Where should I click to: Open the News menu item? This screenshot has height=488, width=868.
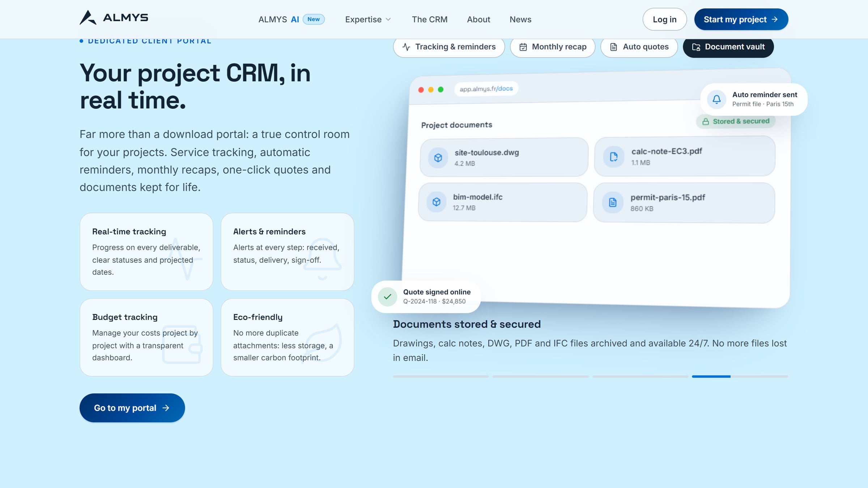click(520, 20)
